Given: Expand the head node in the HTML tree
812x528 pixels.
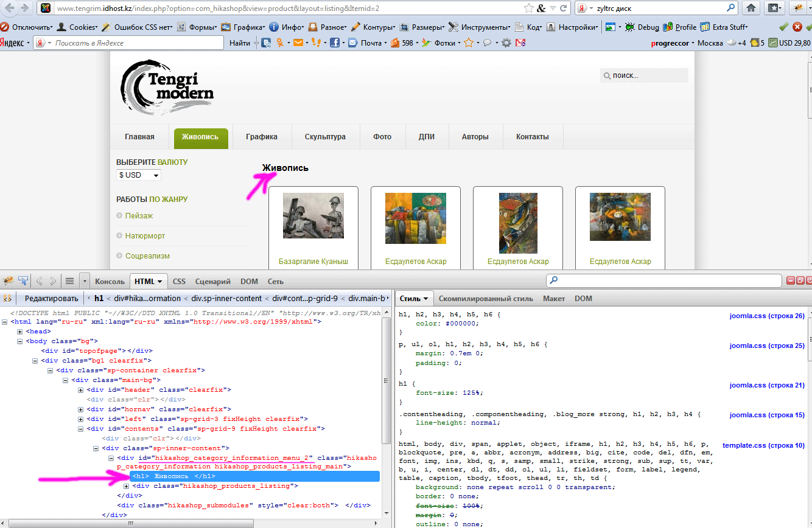Looking at the screenshot, I should point(20,332).
